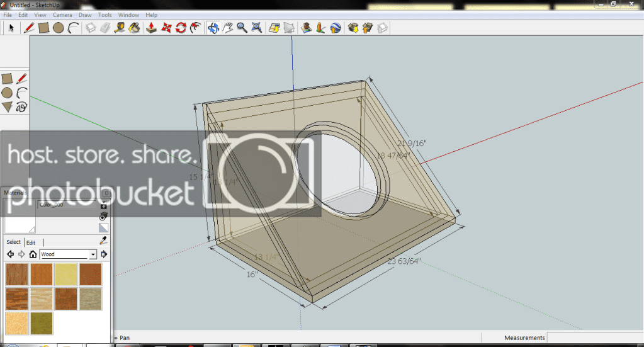
Task: Click the Zoom Extents icon
Action: (x=257, y=28)
